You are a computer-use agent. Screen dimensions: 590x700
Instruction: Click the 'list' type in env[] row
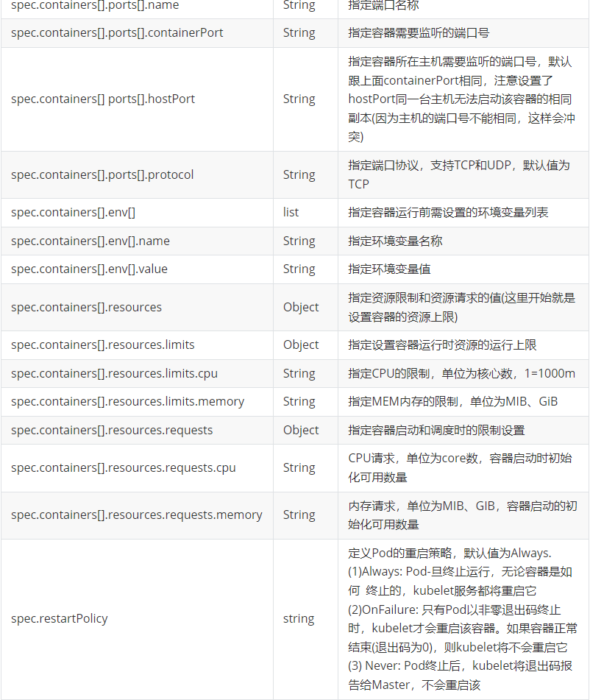291,213
